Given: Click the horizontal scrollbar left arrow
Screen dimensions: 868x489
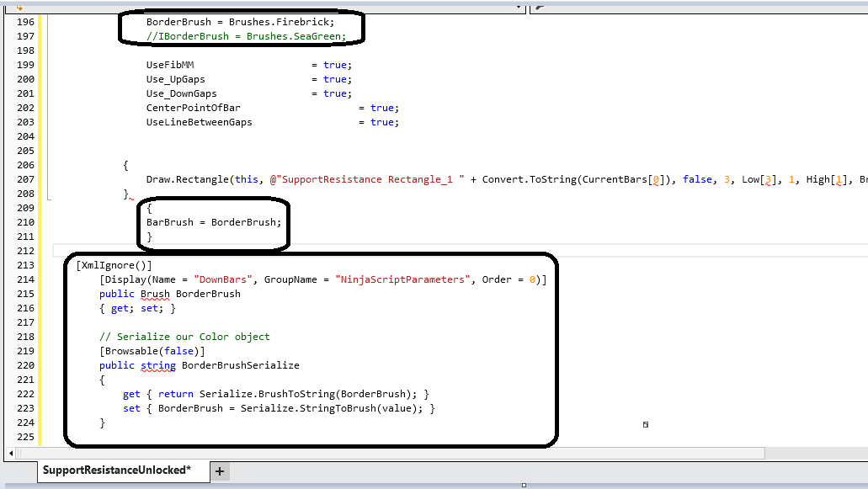Looking at the screenshot, I should click(x=10, y=453).
